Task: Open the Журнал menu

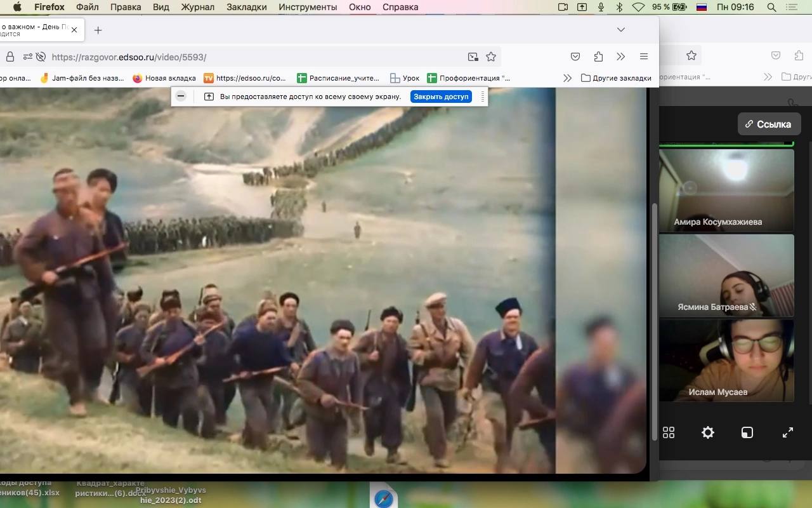Action: [x=197, y=7]
